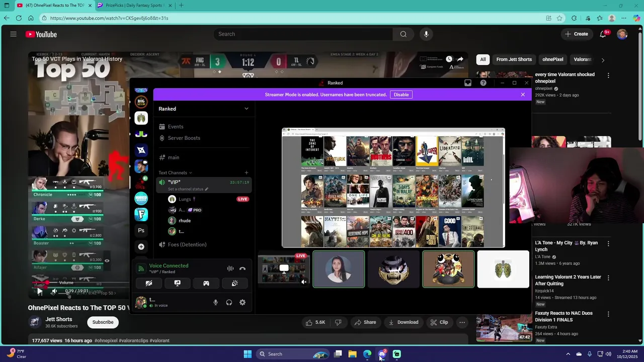The height and width of the screenshot is (362, 644).
Task: Turn on camera in Discord voice panel
Action: 149,283
